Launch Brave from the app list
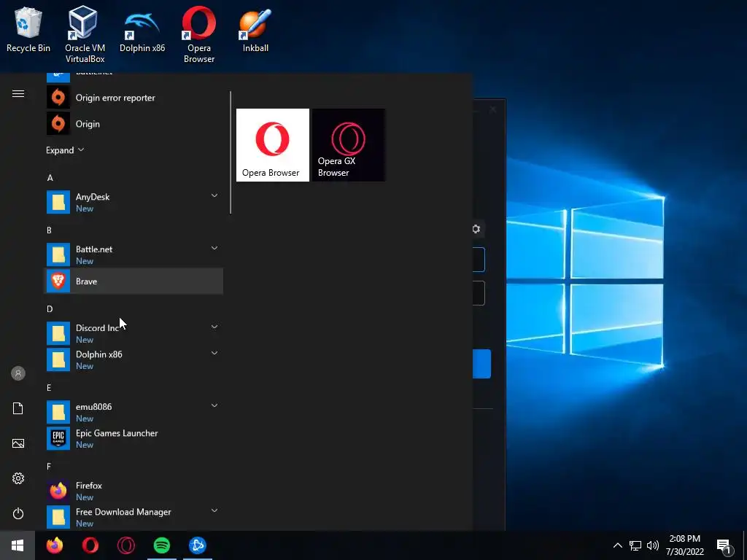Image resolution: width=747 pixels, height=560 pixels. coord(133,281)
